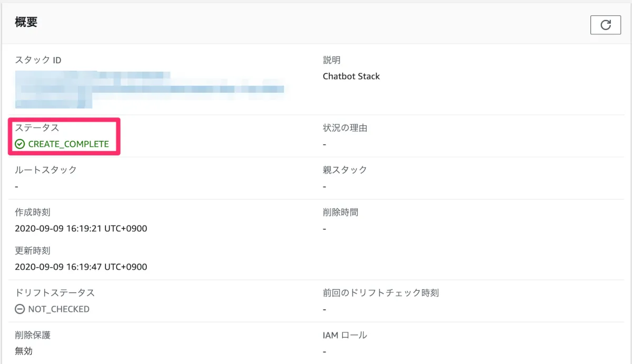The image size is (632, 364).
Task: Click the IAM ロール label
Action: click(344, 335)
